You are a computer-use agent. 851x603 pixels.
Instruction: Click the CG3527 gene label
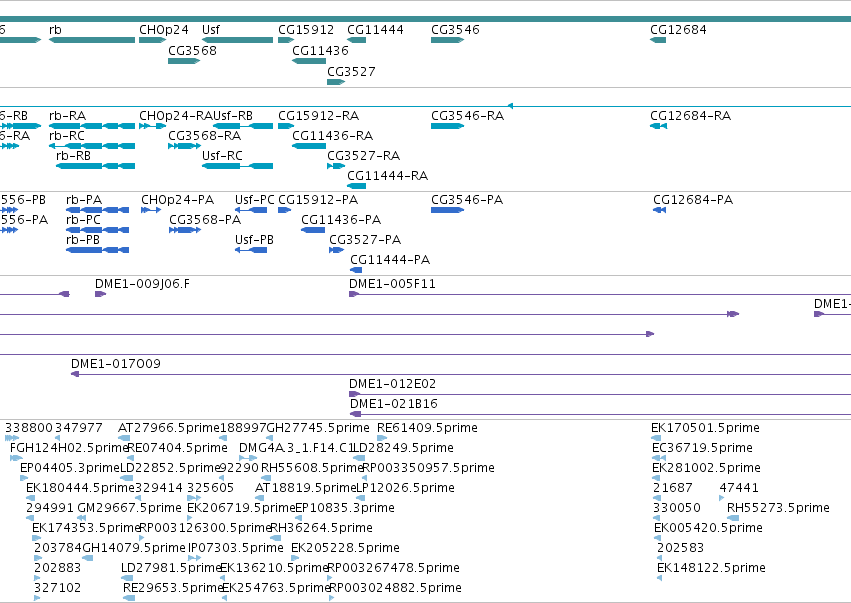(x=351, y=72)
